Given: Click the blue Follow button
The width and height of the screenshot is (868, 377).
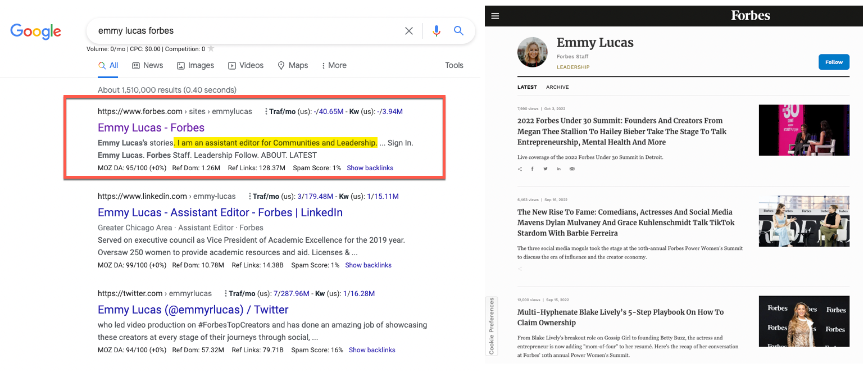Looking at the screenshot, I should pos(834,62).
